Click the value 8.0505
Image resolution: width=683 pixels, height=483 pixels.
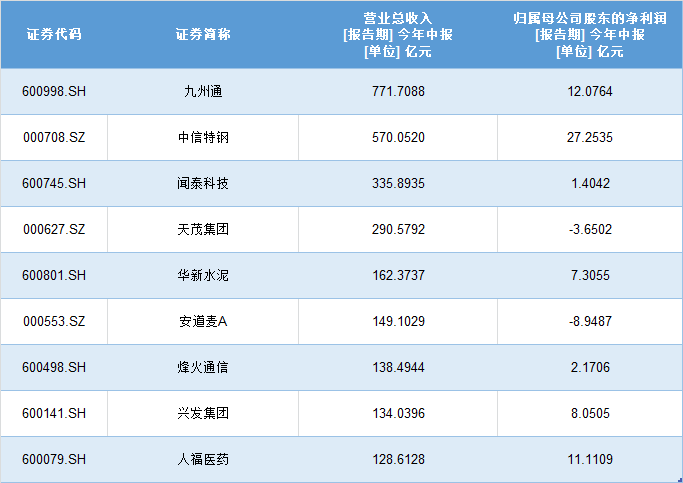coord(590,413)
